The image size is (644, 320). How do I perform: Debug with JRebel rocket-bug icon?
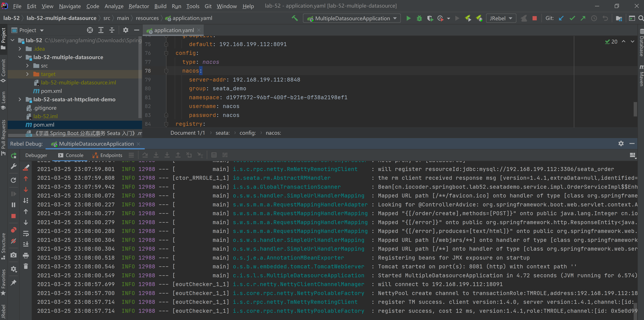tap(479, 18)
